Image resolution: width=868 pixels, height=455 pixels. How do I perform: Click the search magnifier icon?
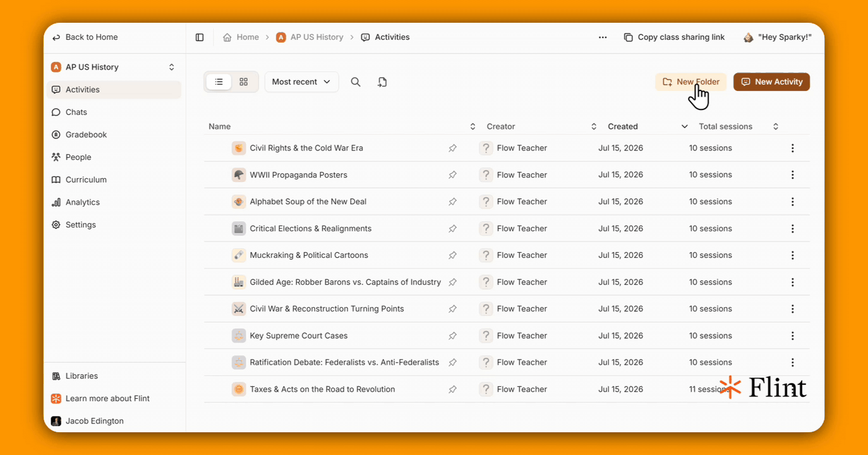click(356, 82)
